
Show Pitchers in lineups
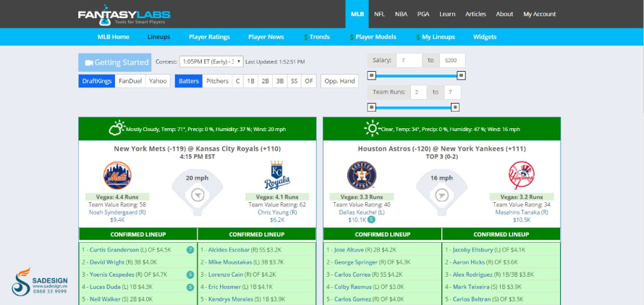[217, 81]
